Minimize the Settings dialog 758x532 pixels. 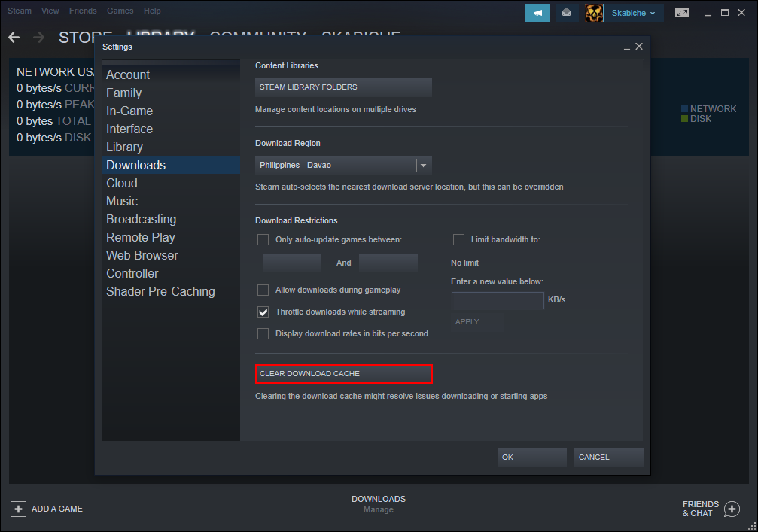626,47
